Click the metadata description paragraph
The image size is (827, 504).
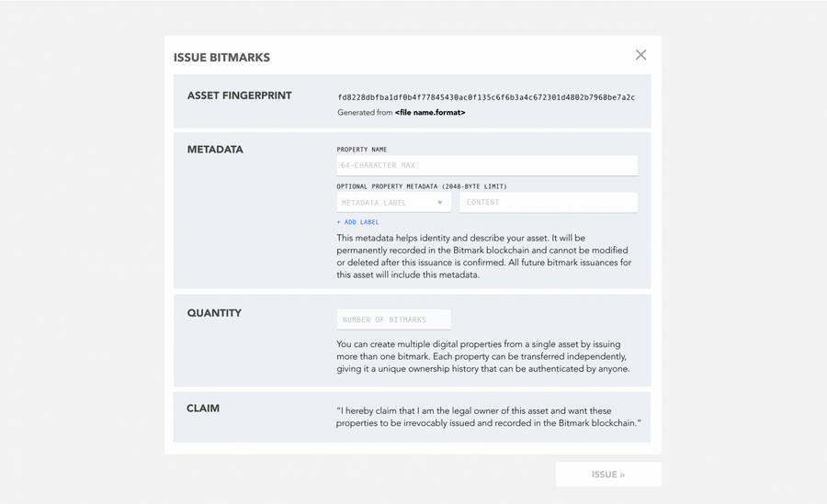tap(483, 256)
